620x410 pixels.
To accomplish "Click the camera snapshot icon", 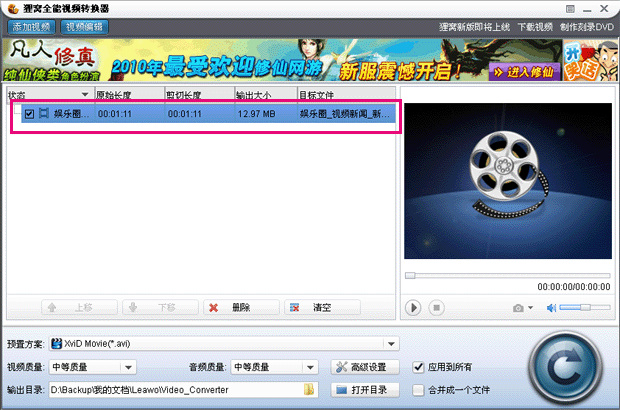I will (518, 308).
